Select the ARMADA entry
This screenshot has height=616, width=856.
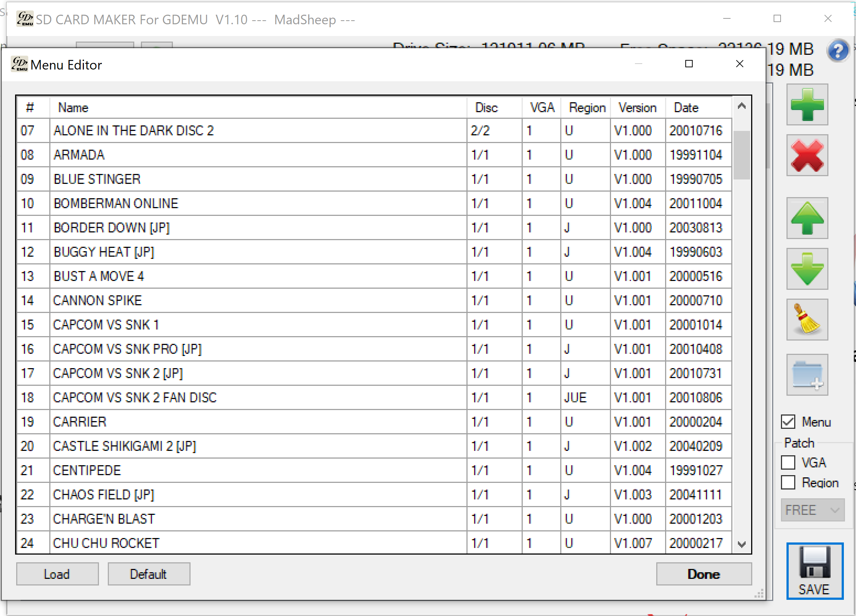374,155
